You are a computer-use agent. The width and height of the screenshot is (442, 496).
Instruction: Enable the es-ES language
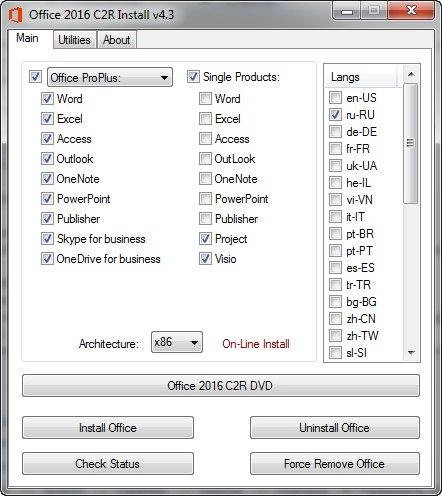(335, 267)
